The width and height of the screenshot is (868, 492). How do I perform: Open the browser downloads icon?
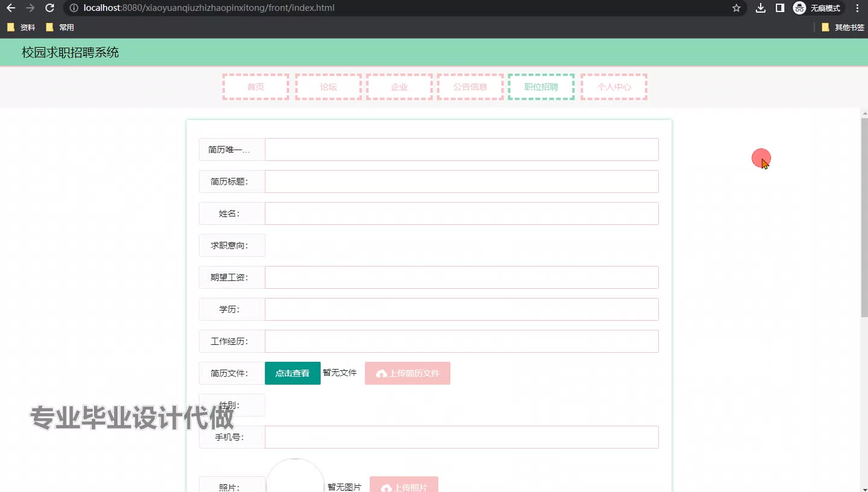tap(761, 8)
